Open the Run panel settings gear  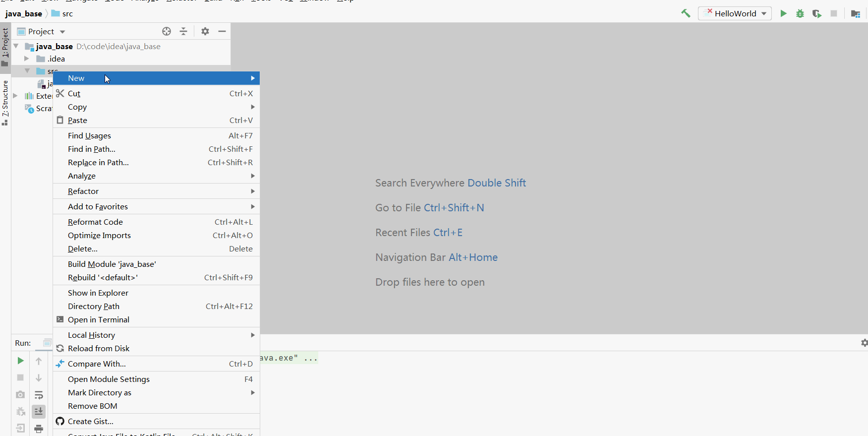(x=864, y=343)
